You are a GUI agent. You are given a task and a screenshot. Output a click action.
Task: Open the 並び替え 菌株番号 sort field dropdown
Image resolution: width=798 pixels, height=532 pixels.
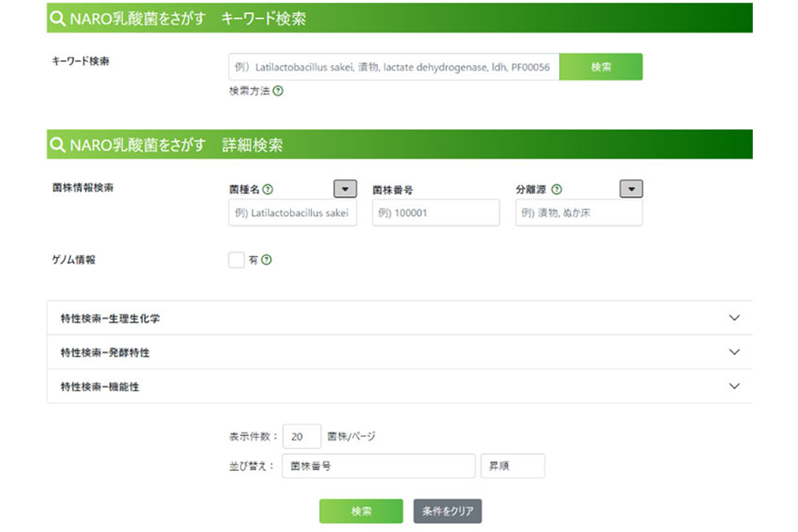[x=378, y=466]
